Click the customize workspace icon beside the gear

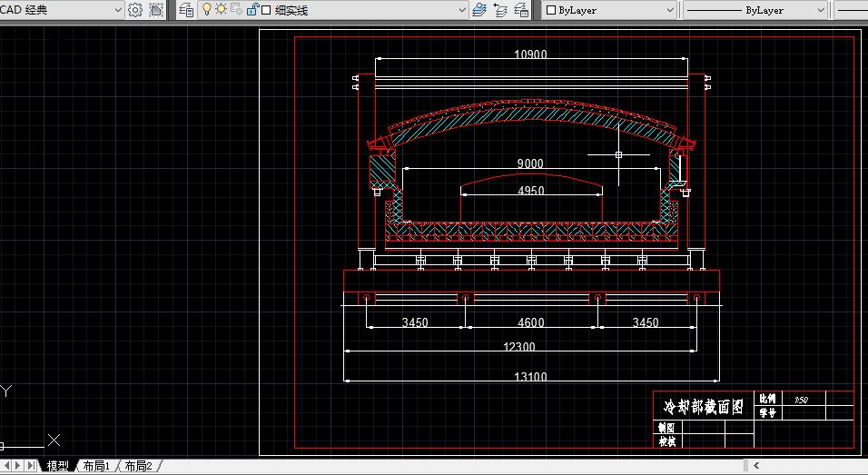click(156, 10)
